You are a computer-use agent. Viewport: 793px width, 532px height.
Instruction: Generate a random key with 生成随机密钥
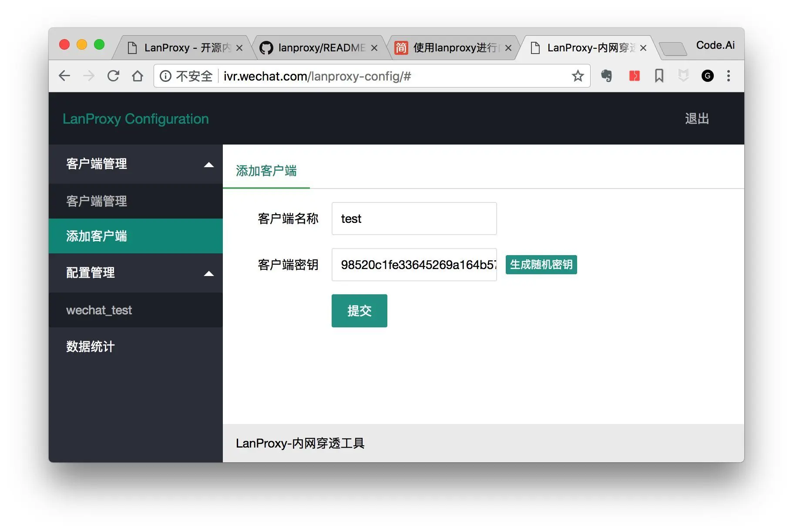(x=541, y=265)
